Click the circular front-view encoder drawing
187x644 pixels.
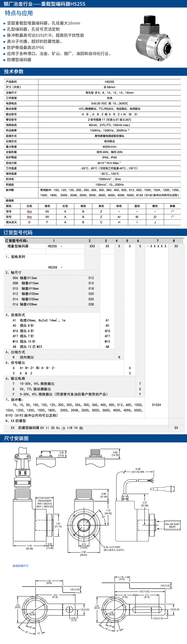click(x=84, y=525)
